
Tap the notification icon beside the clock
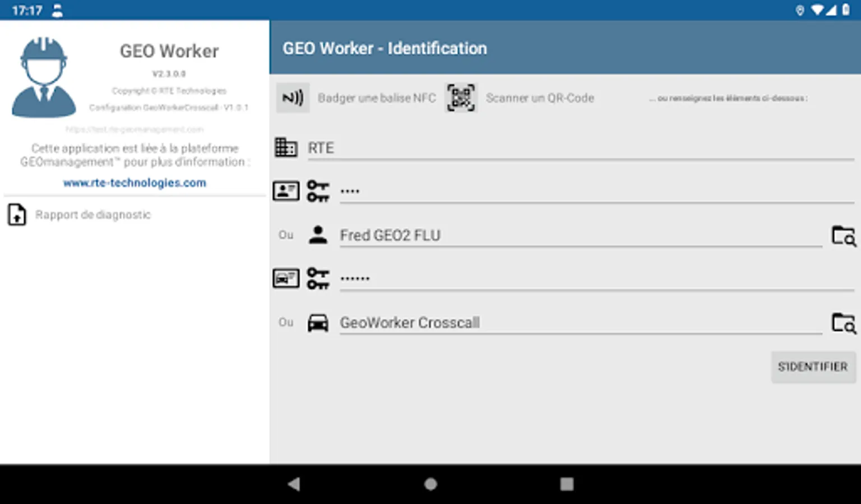[57, 11]
